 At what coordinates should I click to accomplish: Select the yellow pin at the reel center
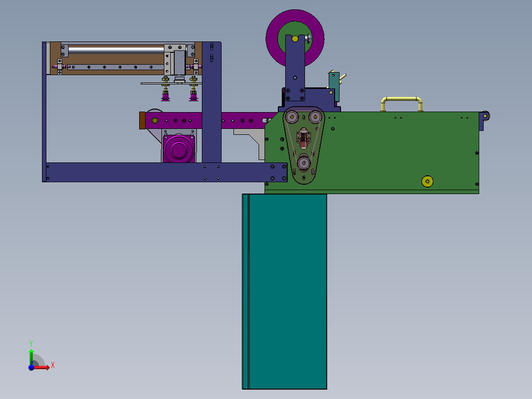[295, 39]
